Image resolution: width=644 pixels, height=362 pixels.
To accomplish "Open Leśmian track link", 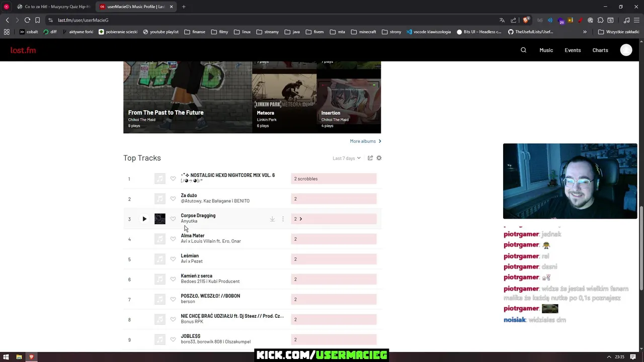I will pos(190,255).
